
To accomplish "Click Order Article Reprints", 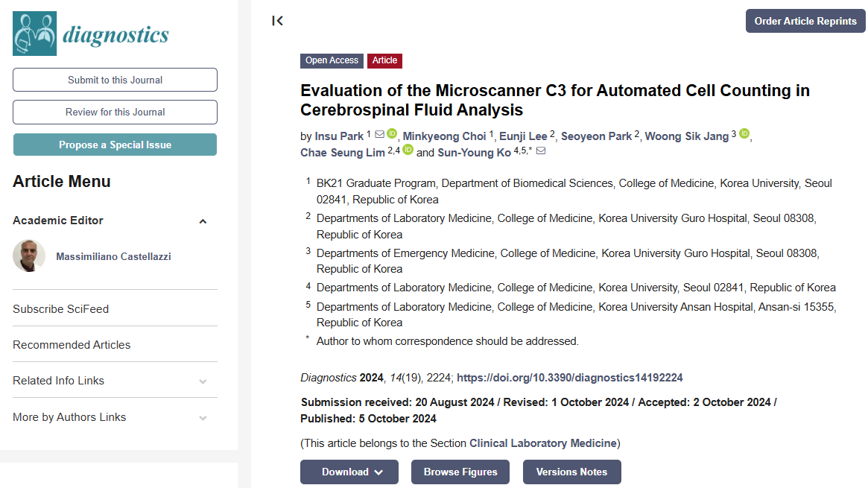I will [x=805, y=21].
